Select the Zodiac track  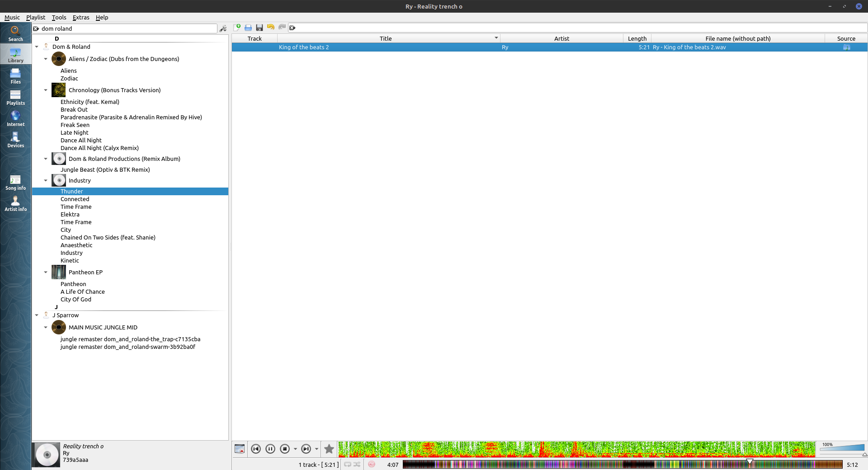click(x=69, y=78)
